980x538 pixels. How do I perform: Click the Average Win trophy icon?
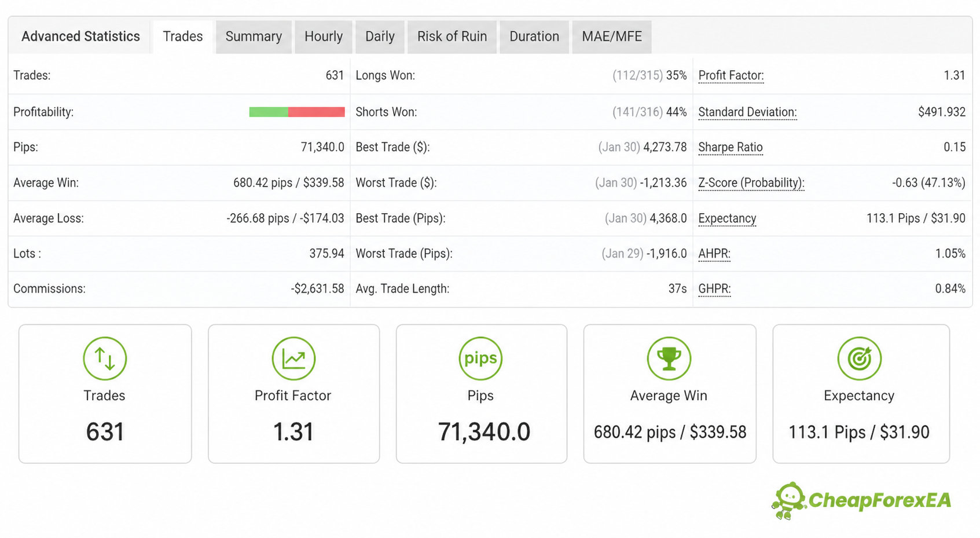click(669, 358)
